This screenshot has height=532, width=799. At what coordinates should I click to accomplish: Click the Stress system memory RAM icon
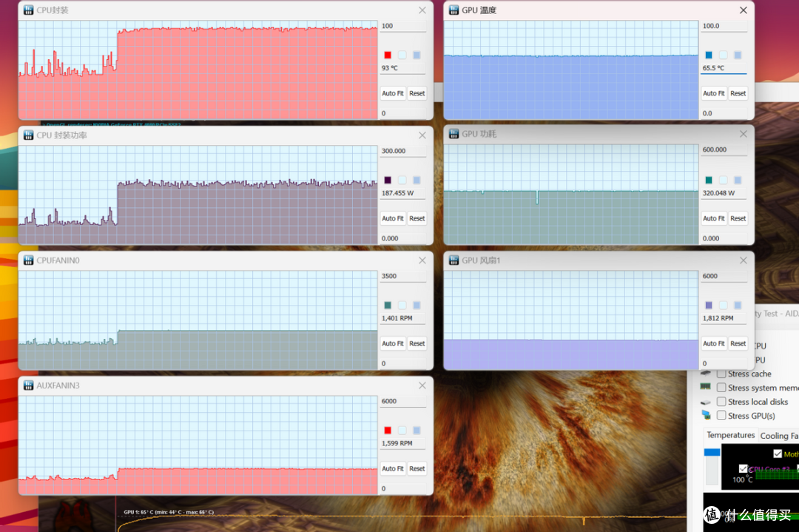706,387
